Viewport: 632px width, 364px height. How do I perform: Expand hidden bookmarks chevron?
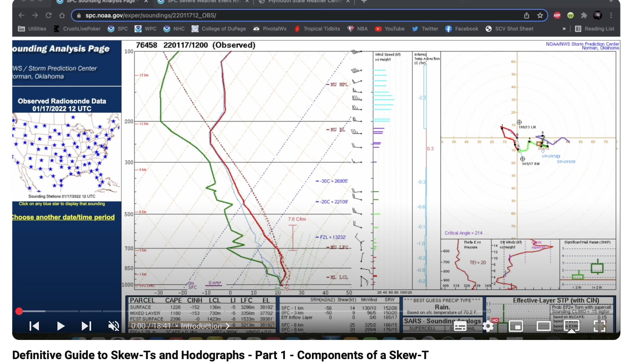pos(564,29)
